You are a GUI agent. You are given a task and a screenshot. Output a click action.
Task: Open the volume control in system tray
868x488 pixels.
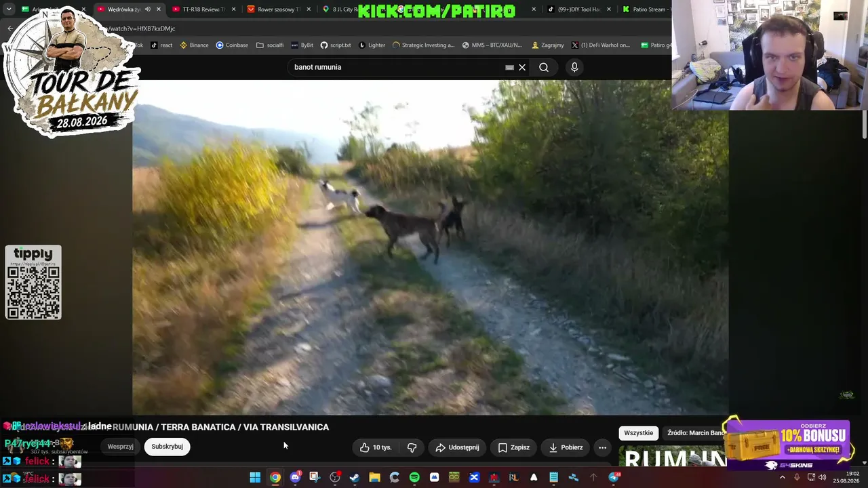pyautogui.click(x=822, y=477)
